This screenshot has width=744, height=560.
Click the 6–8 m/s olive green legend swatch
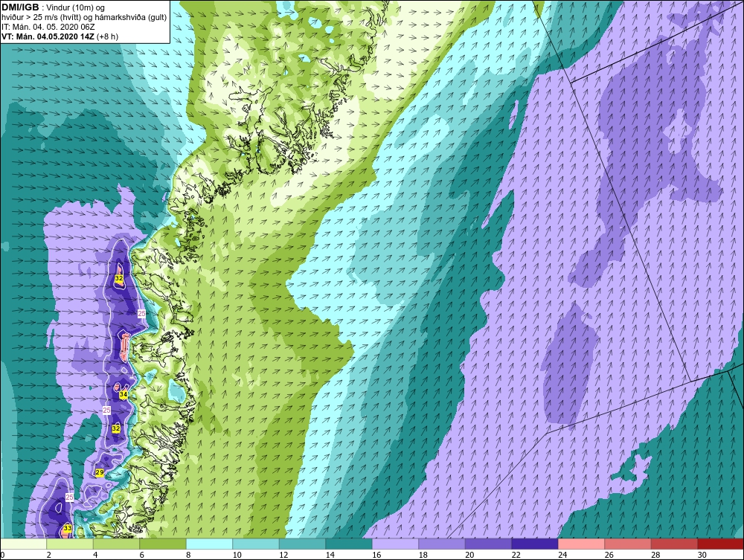163,544
